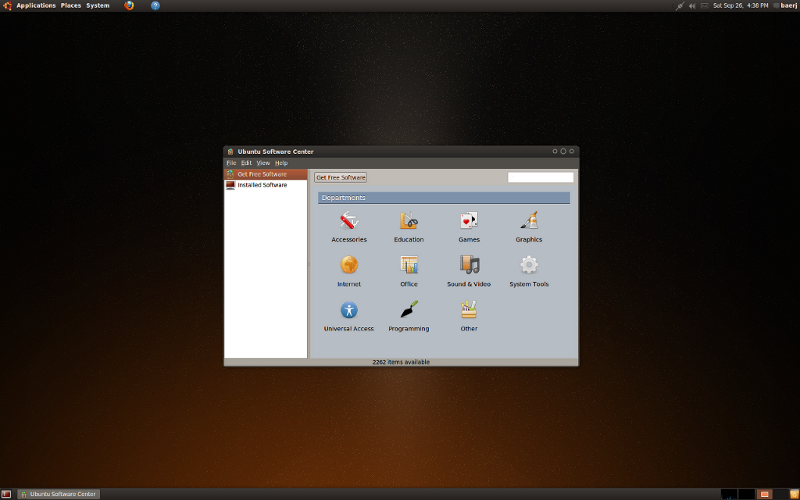Viewport: 800px width, 500px height.
Task: Switch to the orange active workspace
Action: 764,494
